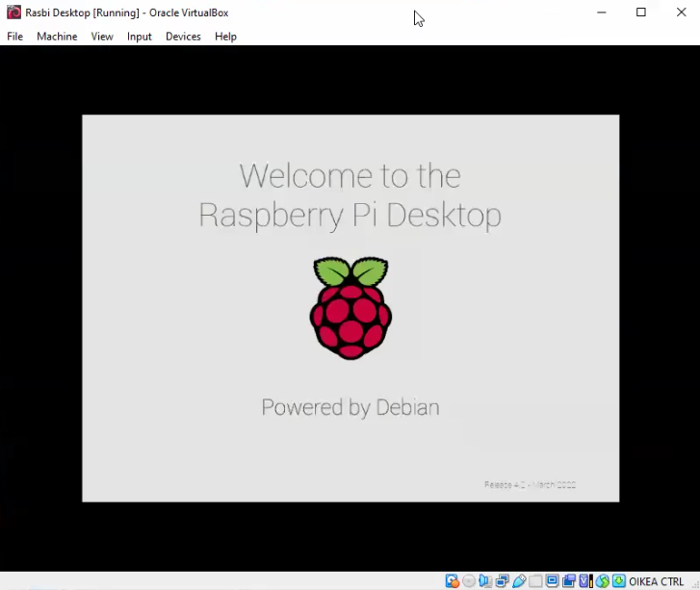
Task: Click the keyboard capture green arrow icon
Action: (618, 581)
